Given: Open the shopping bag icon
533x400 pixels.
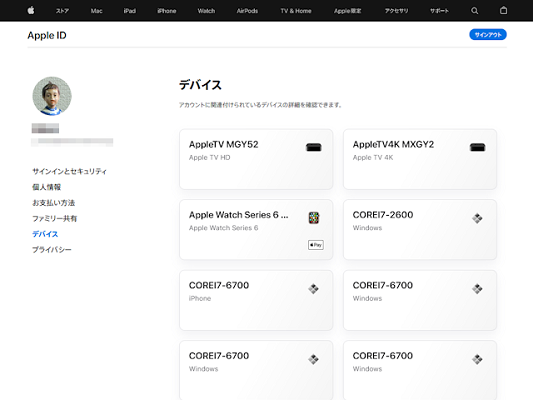Looking at the screenshot, I should tap(503, 11).
